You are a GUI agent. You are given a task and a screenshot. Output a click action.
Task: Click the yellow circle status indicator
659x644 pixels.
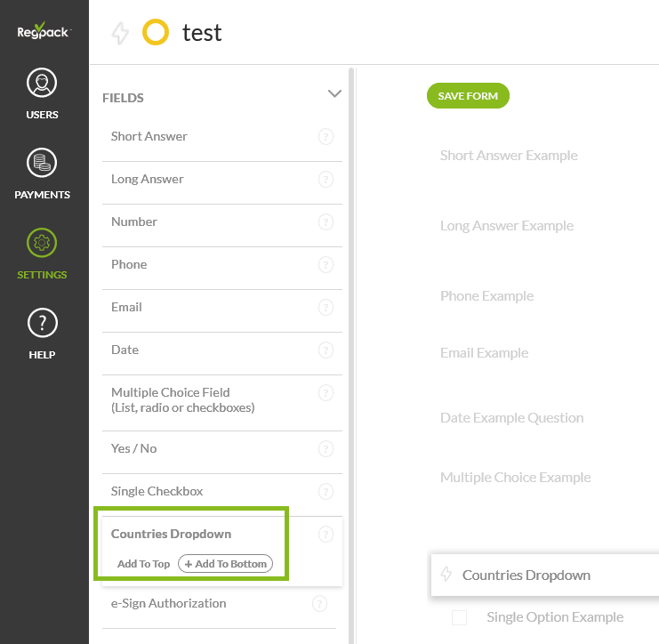[156, 34]
